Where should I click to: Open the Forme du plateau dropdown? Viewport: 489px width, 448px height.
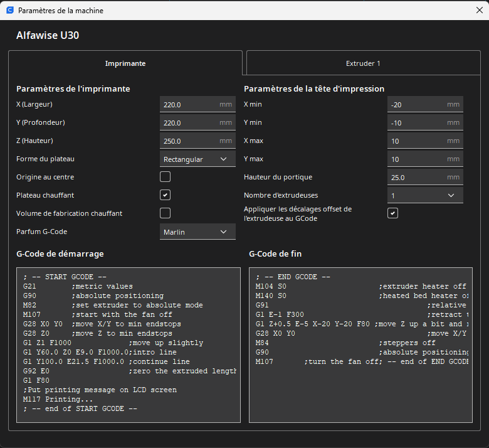[197, 159]
